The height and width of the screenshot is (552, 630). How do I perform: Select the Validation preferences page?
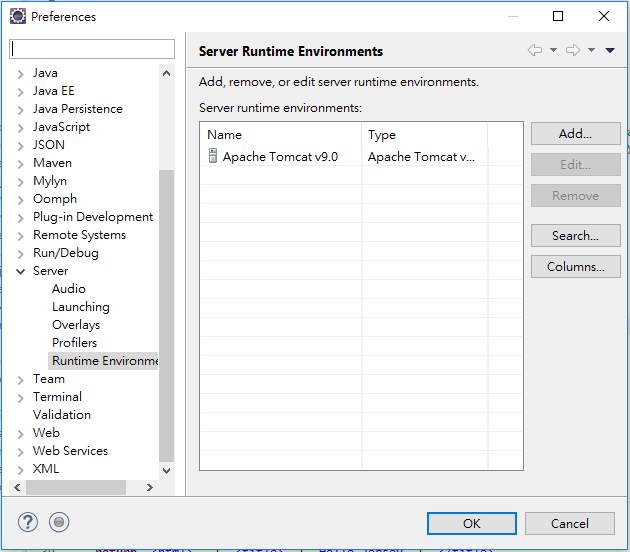(x=61, y=415)
